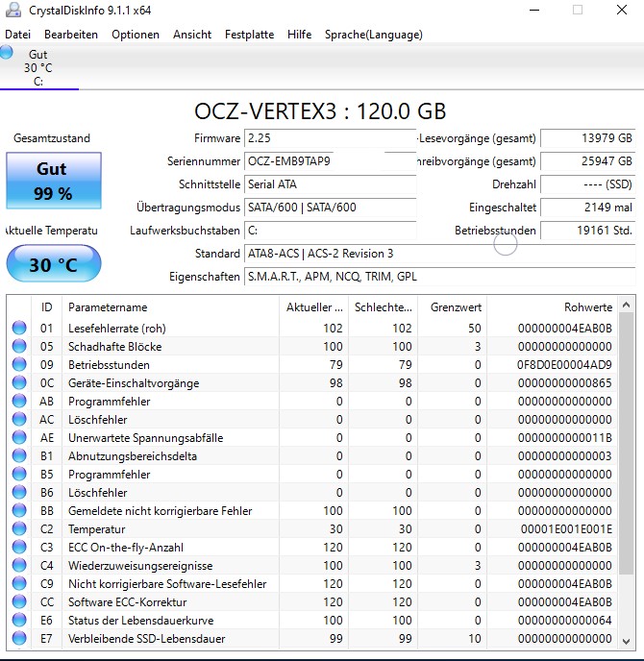644x661 pixels.
Task: Click the Grenzwert column header
Action: (x=452, y=306)
